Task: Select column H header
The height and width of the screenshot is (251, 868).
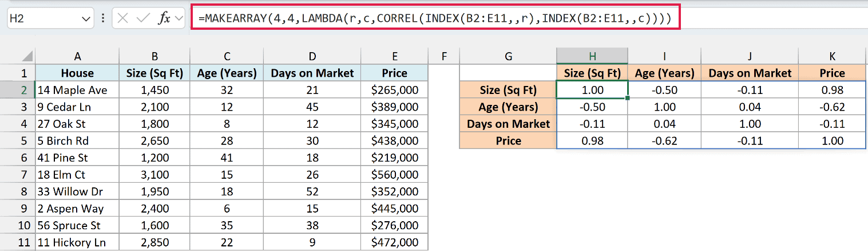Action: pos(592,56)
